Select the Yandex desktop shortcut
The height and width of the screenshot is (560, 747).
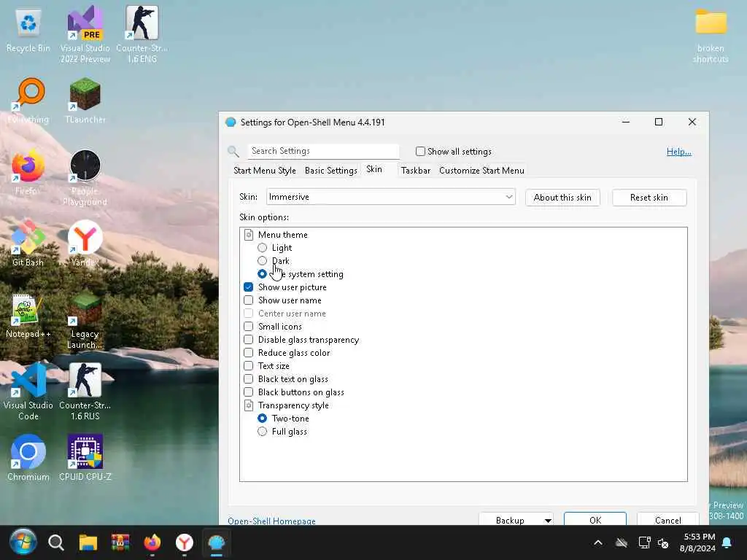[85, 244]
